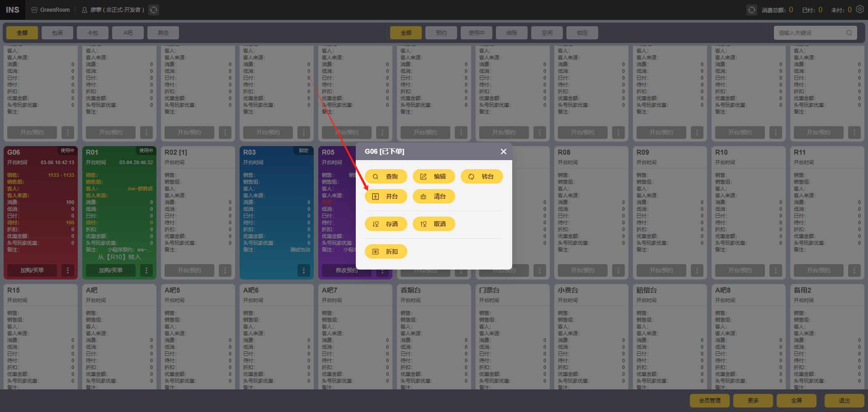This screenshot has width=868, height=412.
Task: Click 加购/买单 on R01 card
Action: [111, 270]
